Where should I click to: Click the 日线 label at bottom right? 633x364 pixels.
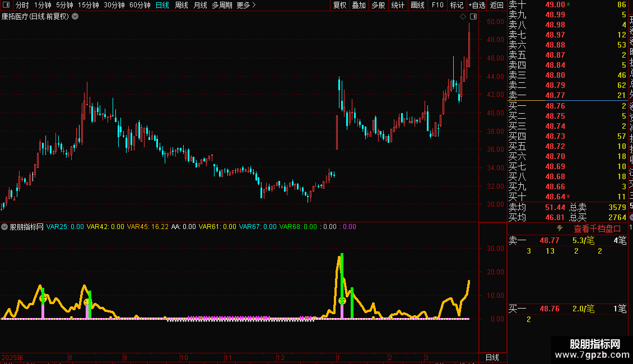[x=492, y=357]
